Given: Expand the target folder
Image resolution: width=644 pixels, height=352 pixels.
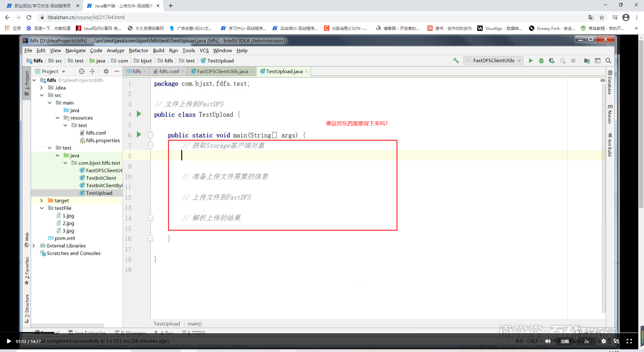Looking at the screenshot, I should [42, 201].
